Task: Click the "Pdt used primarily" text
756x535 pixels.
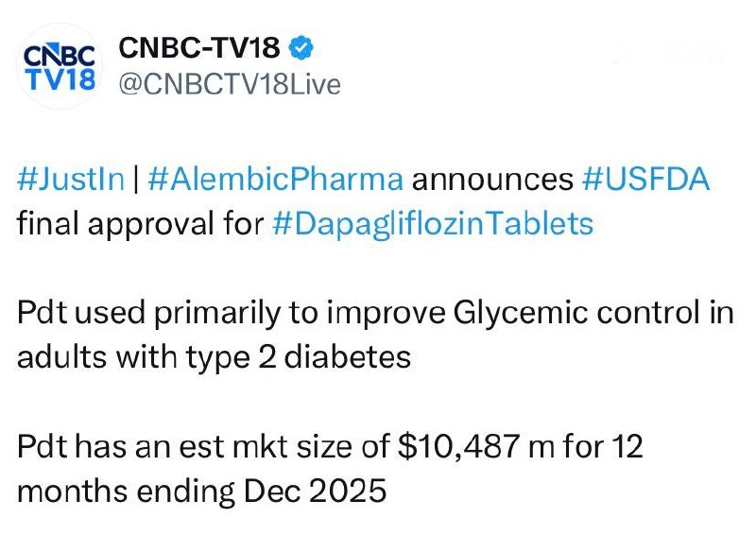Action: [138, 314]
